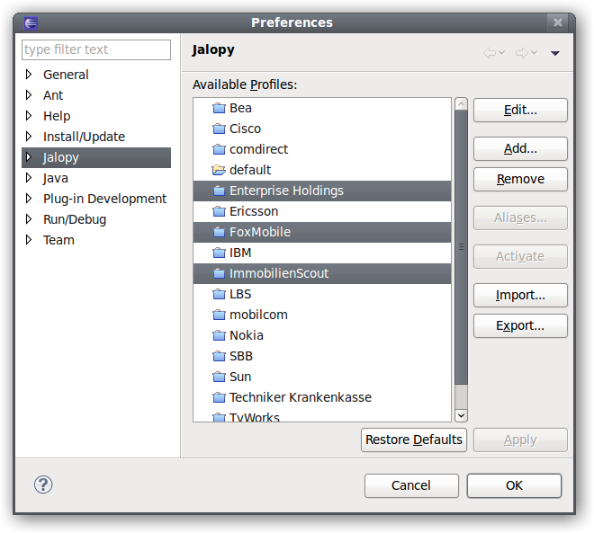The image size is (594, 533).
Task: Click the ImmobilienScout folder icon
Action: coord(219,274)
